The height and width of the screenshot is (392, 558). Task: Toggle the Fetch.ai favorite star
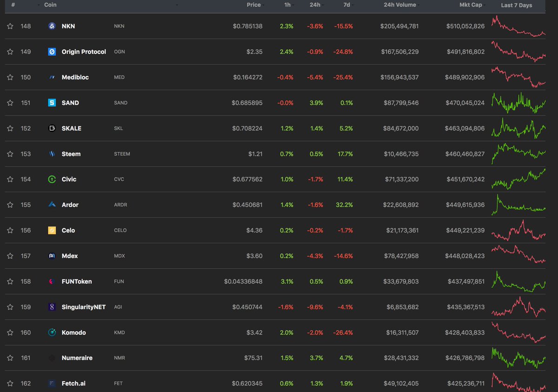[10, 384]
